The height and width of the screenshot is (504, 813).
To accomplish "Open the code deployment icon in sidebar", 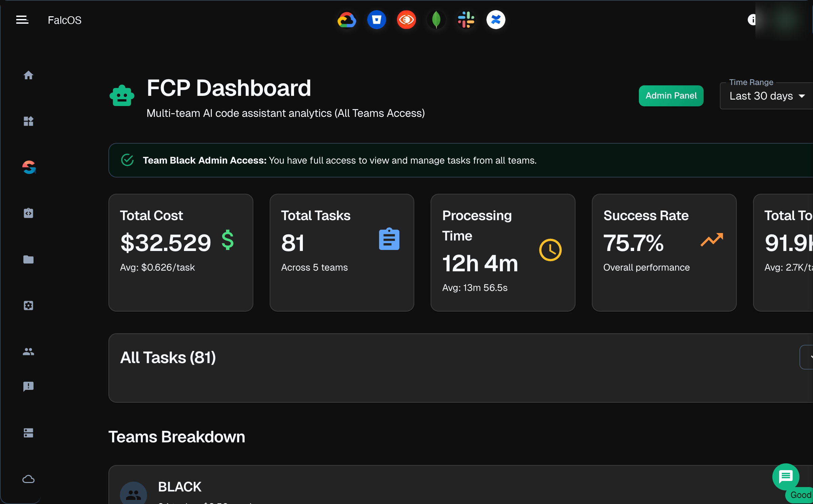I will point(29,213).
